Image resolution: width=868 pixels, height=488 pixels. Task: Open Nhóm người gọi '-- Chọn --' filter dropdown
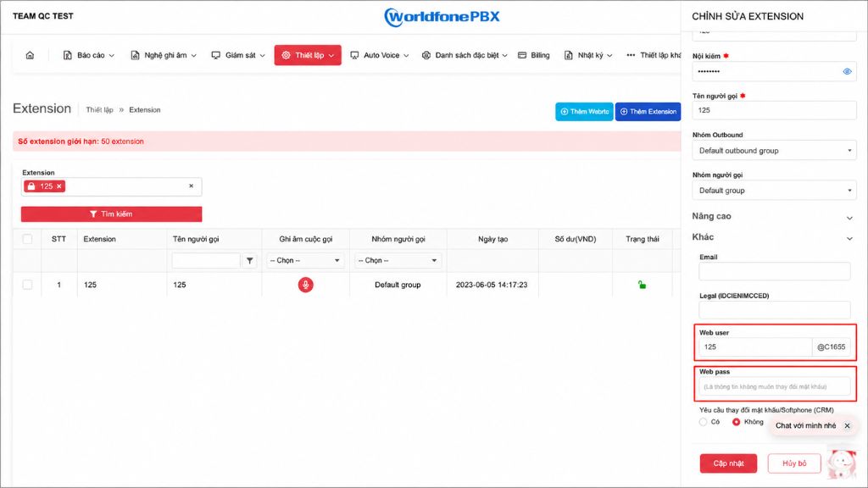pyautogui.click(x=398, y=261)
